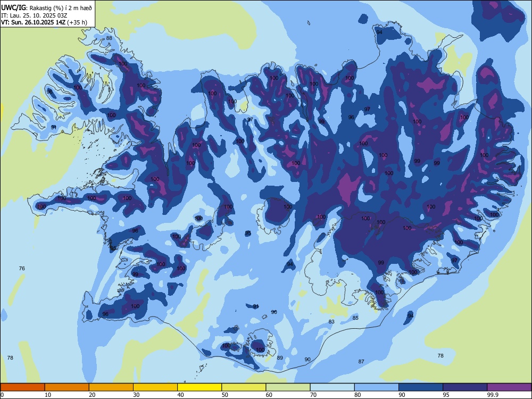Click the '10' tick label on the legend scale
Screen dimensions: 532x399
pos(48,395)
